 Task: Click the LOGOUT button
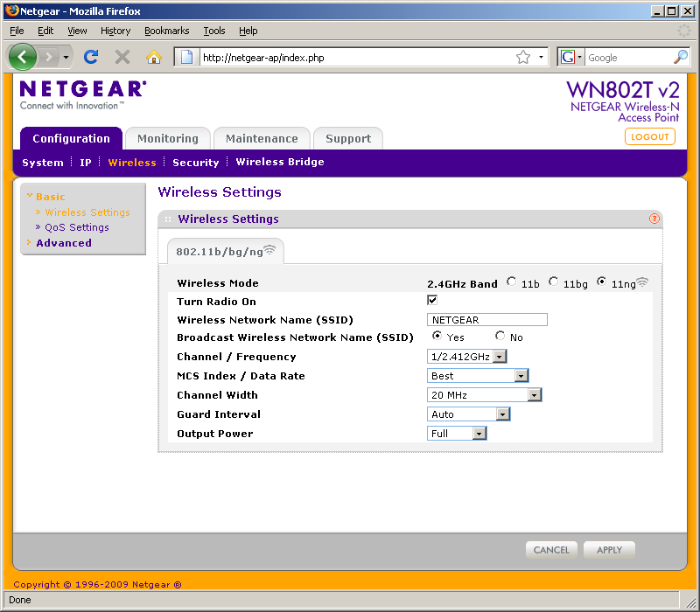click(650, 136)
